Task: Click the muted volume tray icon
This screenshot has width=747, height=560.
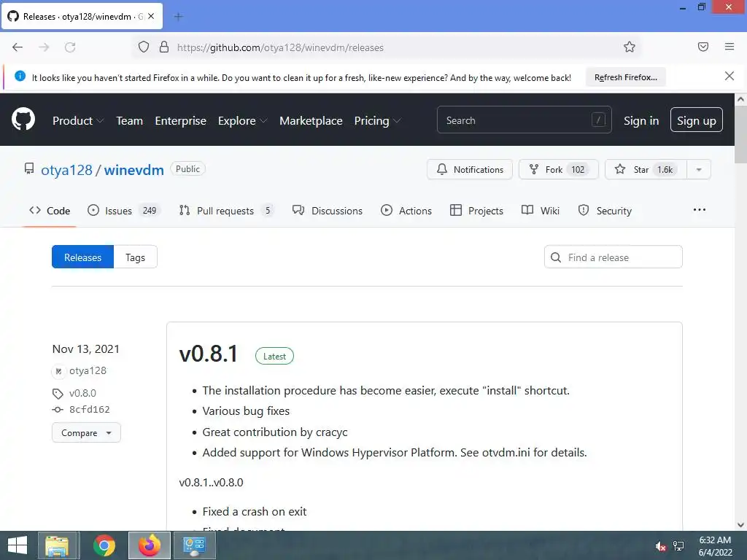Action: (x=659, y=546)
